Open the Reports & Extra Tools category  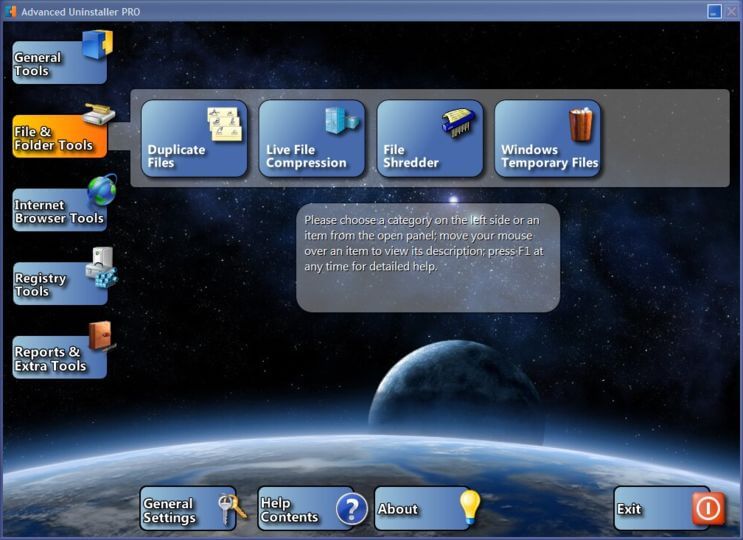pyautogui.click(x=60, y=358)
